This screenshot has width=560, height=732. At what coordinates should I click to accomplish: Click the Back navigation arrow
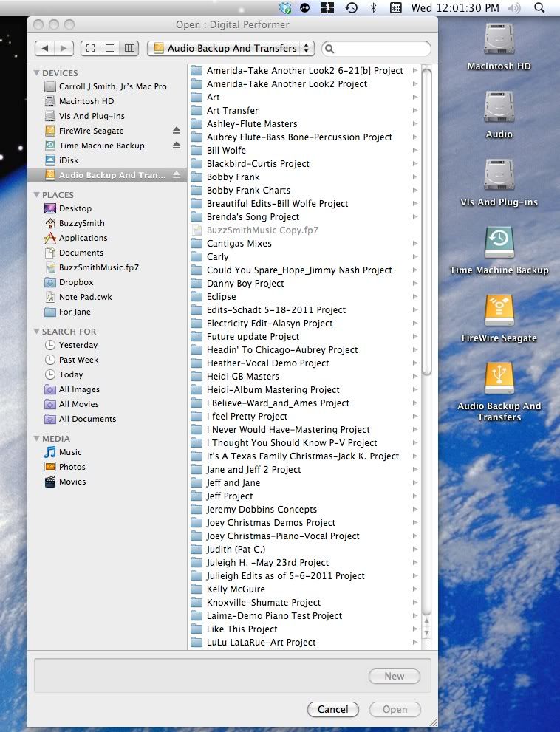(x=45, y=48)
